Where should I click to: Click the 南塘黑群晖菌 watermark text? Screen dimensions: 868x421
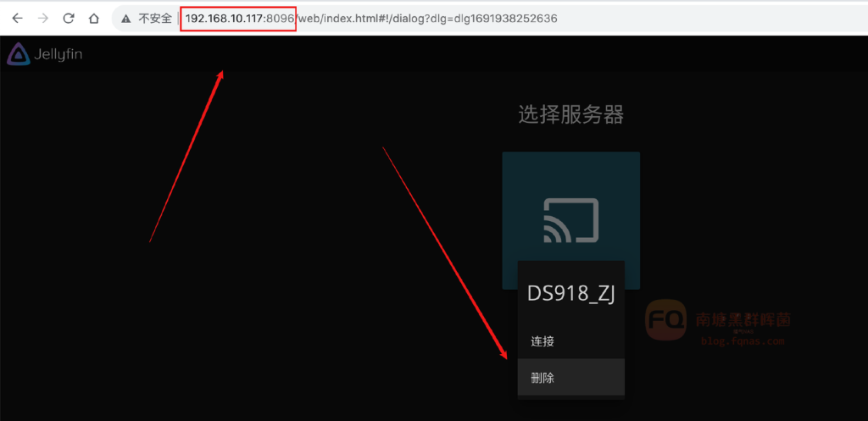click(743, 320)
